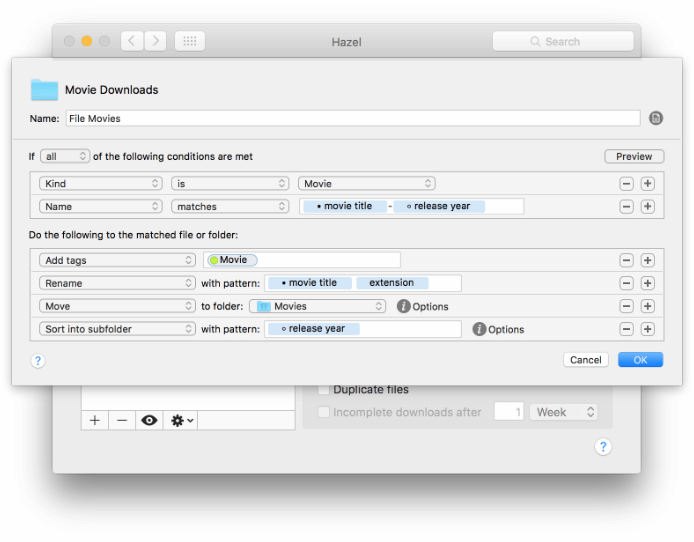Viewport: 694px width, 542px height.
Task: Click 'movie title' token in Rename pattern
Action: pos(310,283)
